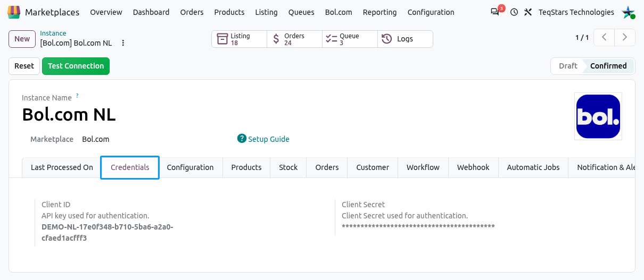This screenshot has height=280, width=644.
Task: Switch to the Customer tab
Action: pos(373,167)
